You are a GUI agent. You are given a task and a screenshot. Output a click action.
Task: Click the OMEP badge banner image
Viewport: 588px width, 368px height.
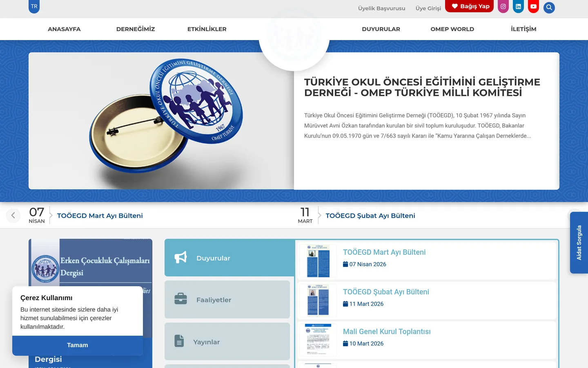pos(161,121)
